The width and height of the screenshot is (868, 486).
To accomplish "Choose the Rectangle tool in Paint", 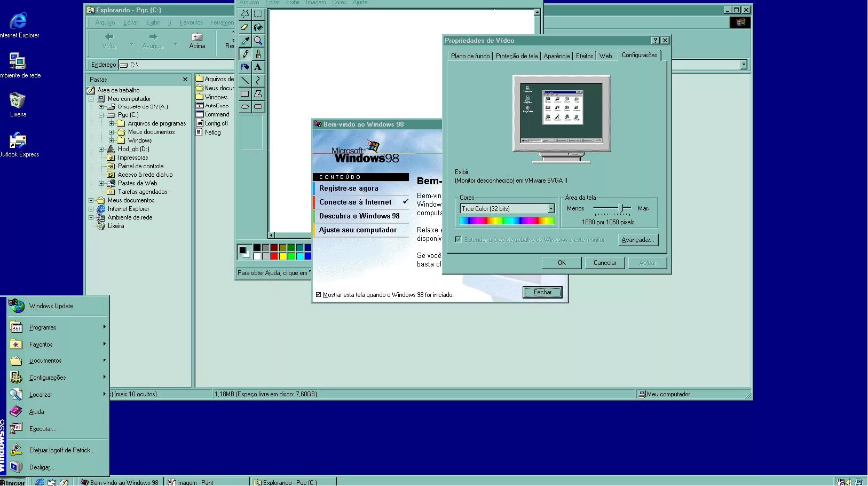I will click(245, 94).
